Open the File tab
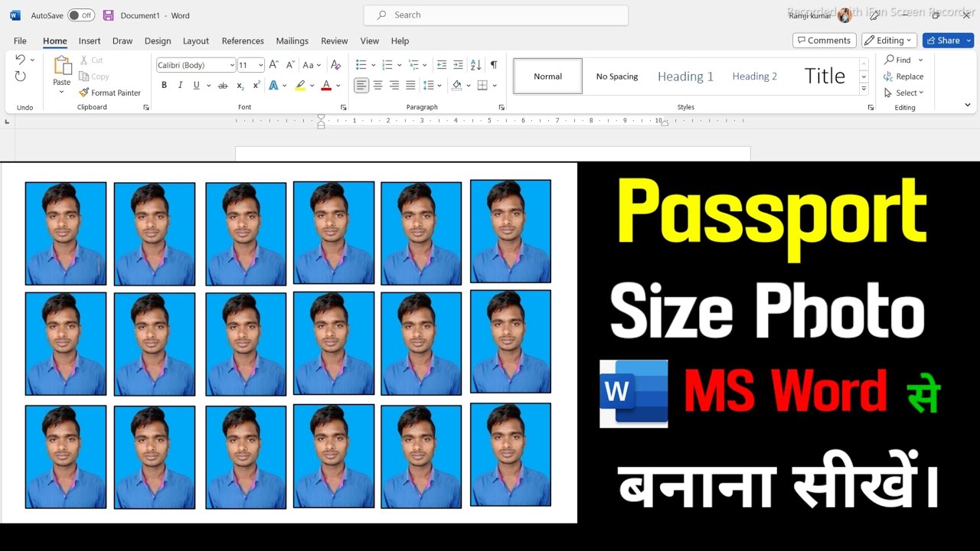The image size is (980, 551). pos(20,41)
